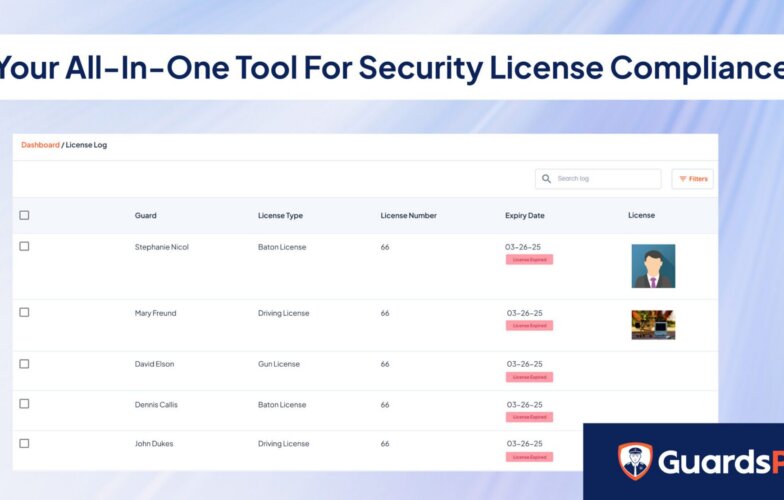Click the License Number column header
The width and height of the screenshot is (784, 500).
point(408,216)
